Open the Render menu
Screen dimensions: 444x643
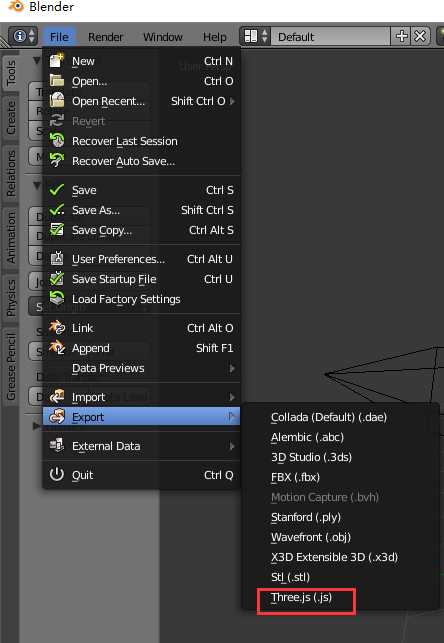point(105,37)
